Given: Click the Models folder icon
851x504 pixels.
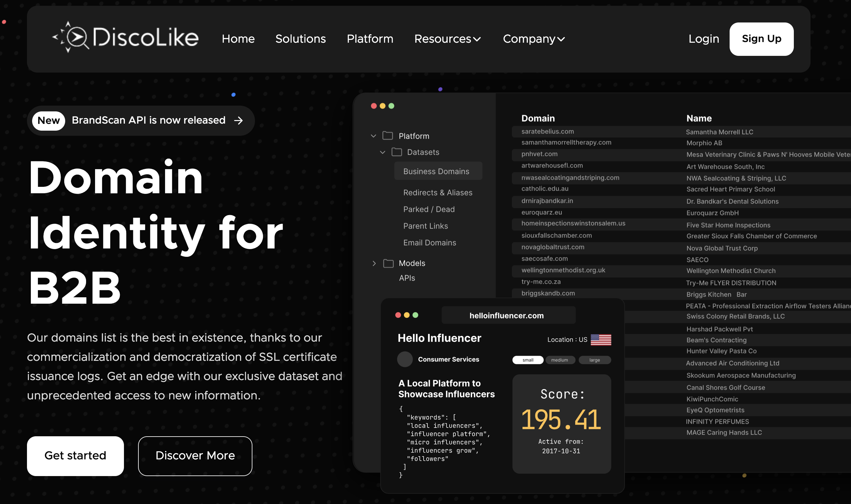Looking at the screenshot, I should click(x=388, y=264).
